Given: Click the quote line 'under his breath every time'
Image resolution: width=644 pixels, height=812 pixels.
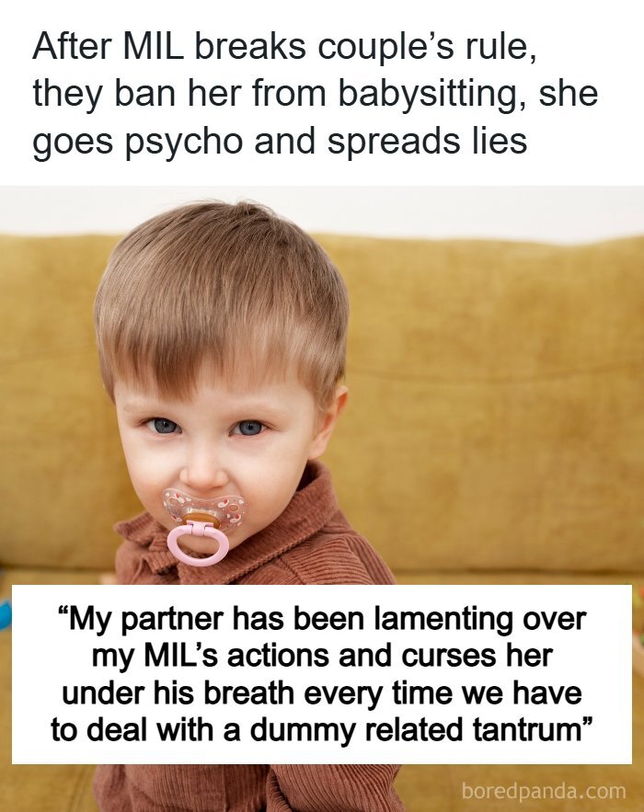Looking at the screenshot, I should 322,692.
